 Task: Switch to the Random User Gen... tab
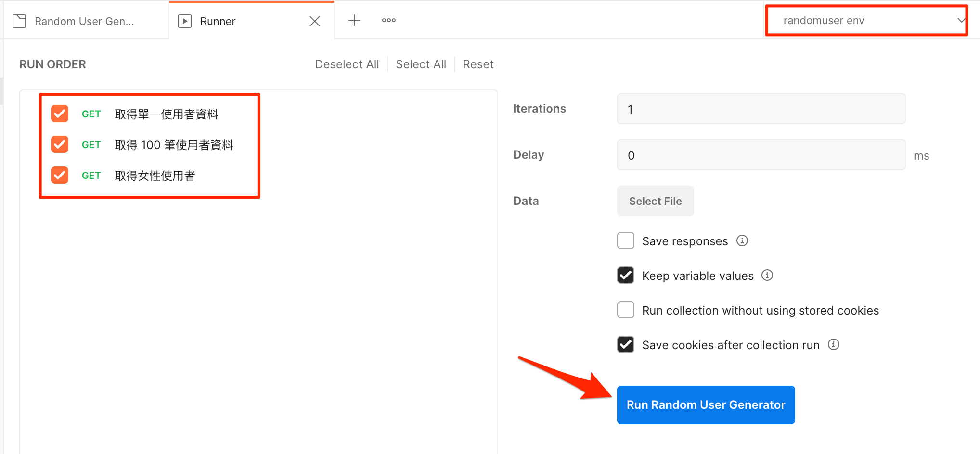point(84,21)
